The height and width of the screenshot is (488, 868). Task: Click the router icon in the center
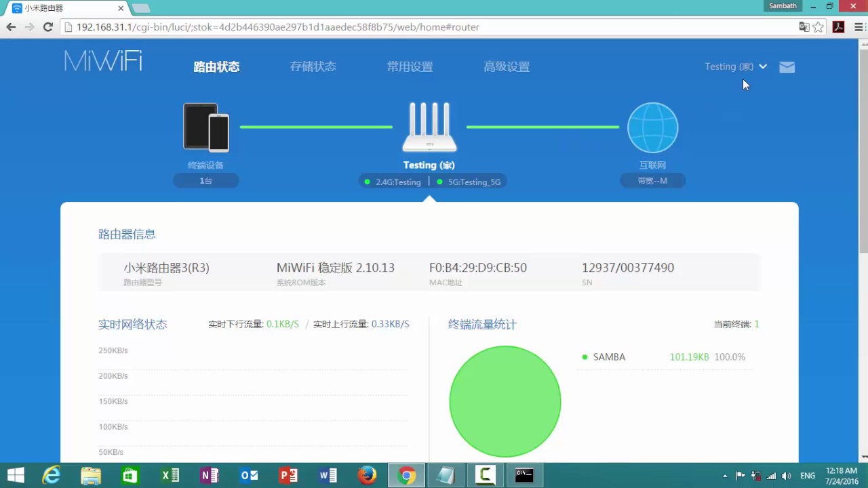429,127
